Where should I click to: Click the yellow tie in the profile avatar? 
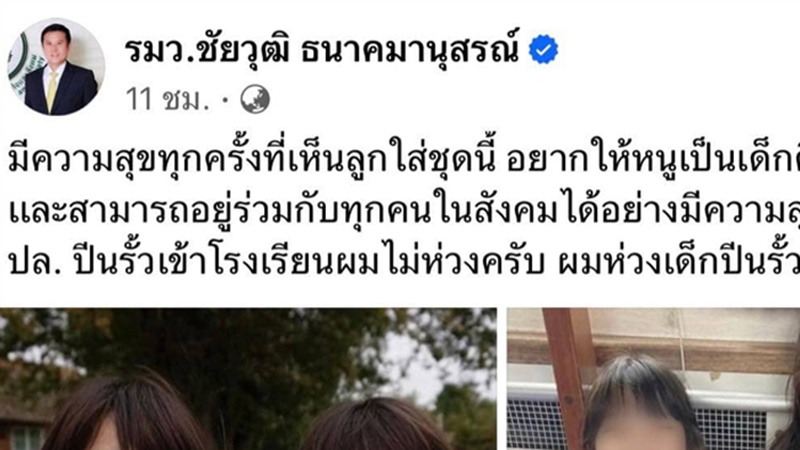coord(52,90)
